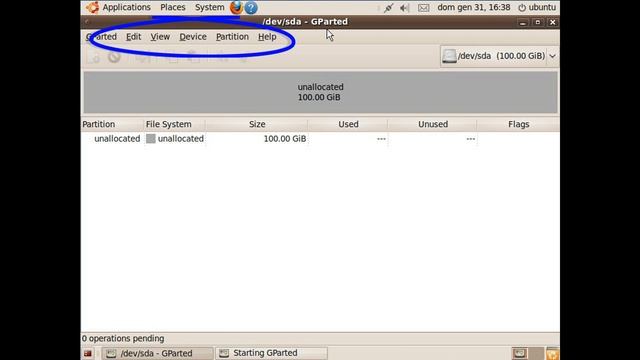Open the Partition menu
The image size is (640, 360).
pyautogui.click(x=232, y=37)
